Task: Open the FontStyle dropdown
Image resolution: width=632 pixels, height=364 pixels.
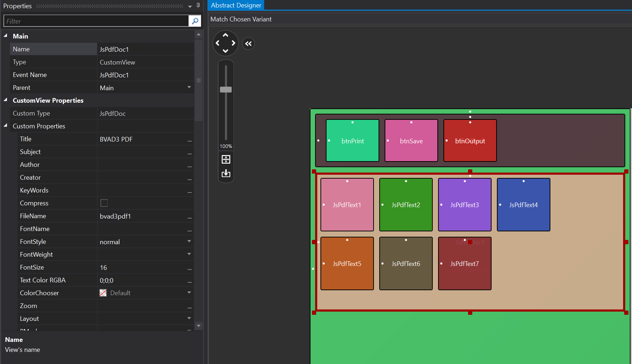Action: click(189, 242)
